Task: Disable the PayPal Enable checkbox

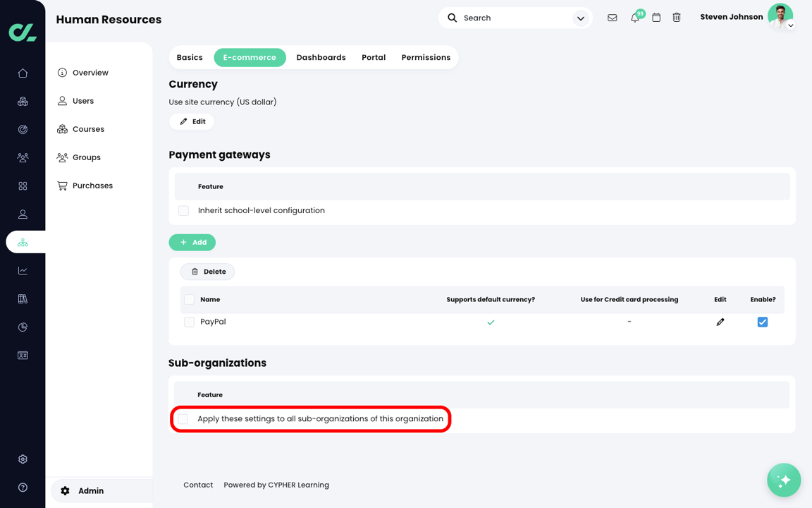Action: [763, 322]
